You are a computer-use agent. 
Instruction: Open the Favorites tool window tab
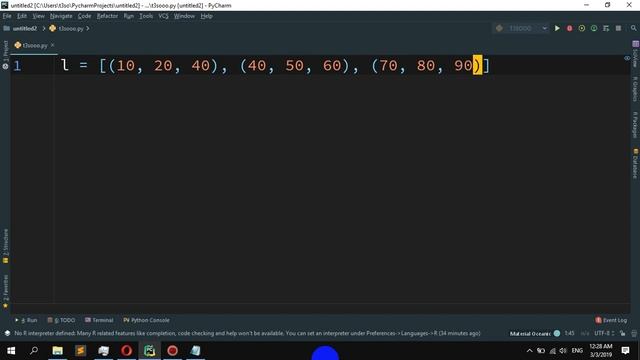pos(5,291)
